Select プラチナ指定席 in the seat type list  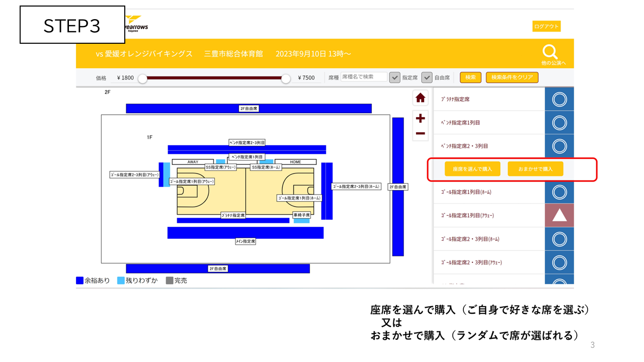(x=489, y=100)
